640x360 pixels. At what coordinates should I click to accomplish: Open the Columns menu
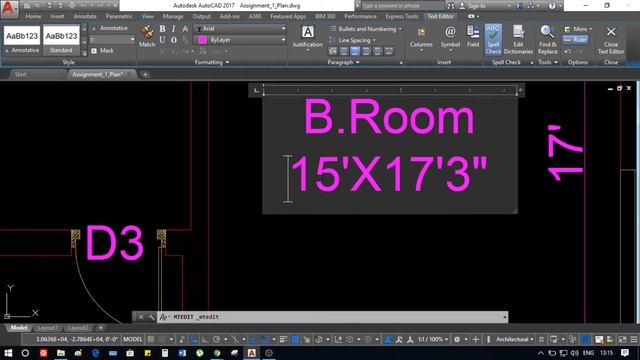(421, 38)
